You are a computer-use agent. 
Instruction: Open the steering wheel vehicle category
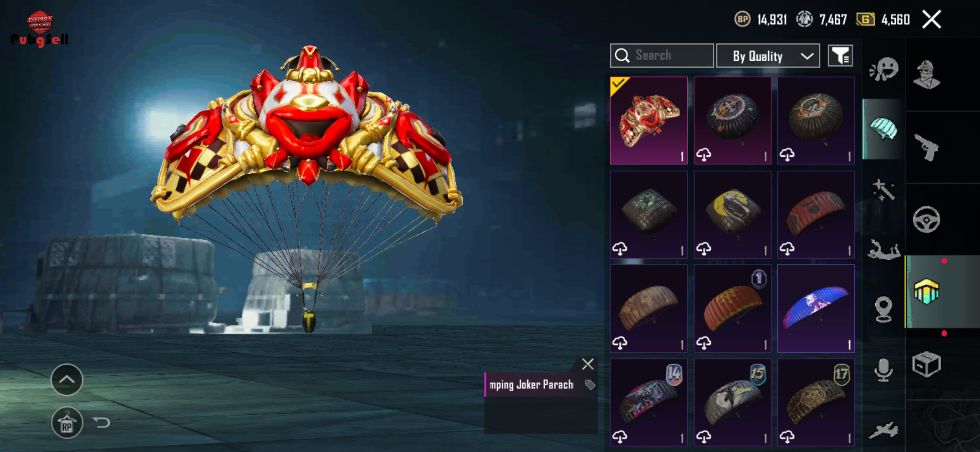coord(926,219)
